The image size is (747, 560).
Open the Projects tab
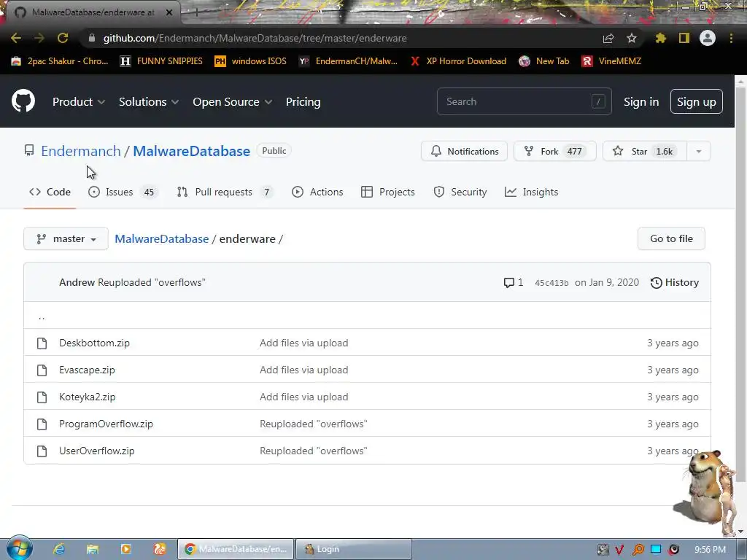pos(388,192)
